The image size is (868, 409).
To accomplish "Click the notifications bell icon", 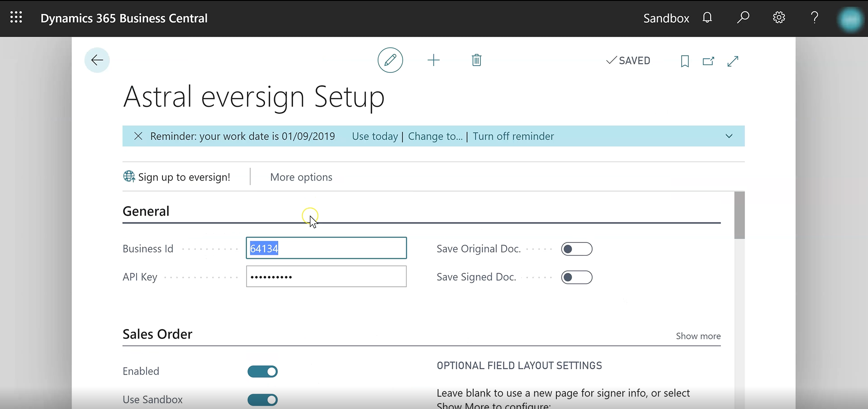I will tap(707, 18).
